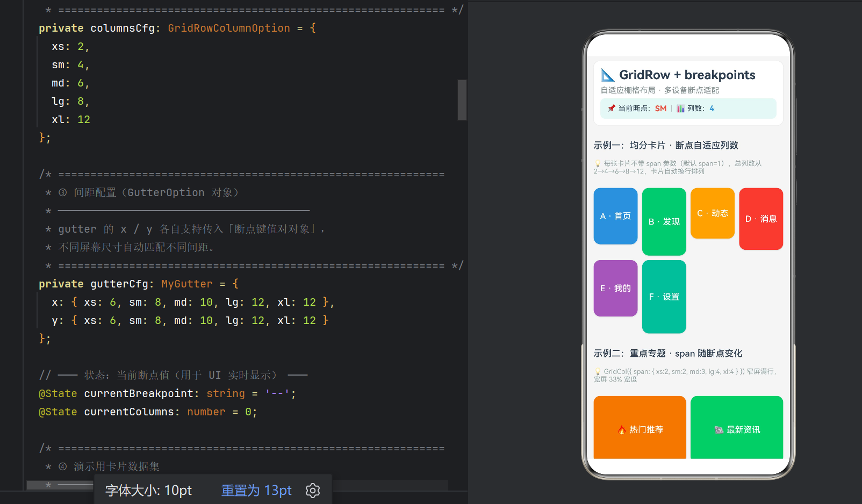Click the chart icon before '列数'

click(680, 109)
